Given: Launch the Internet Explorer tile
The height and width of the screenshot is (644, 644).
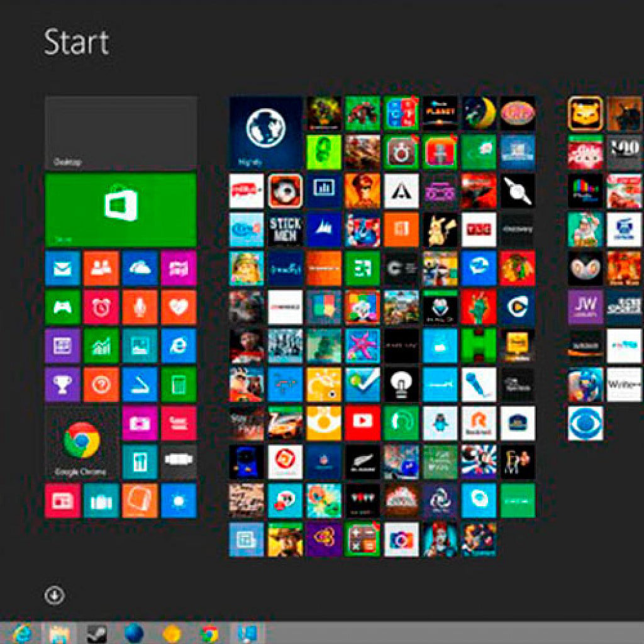Looking at the screenshot, I should point(179,346).
